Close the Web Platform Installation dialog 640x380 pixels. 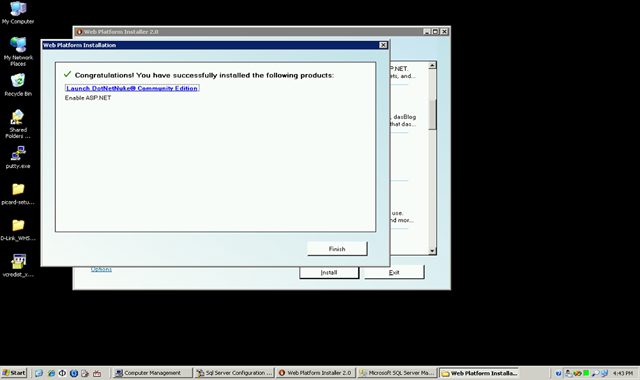[x=383, y=45]
